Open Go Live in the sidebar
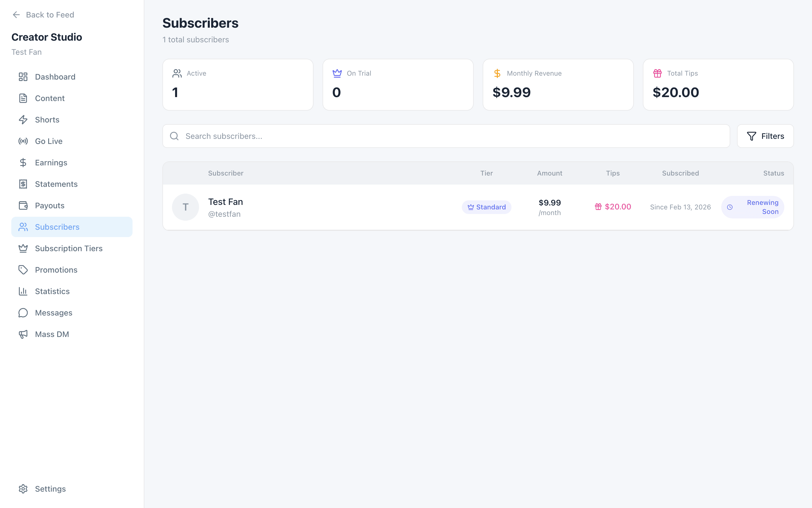Screen dimensions: 812x508 (72, 141)
